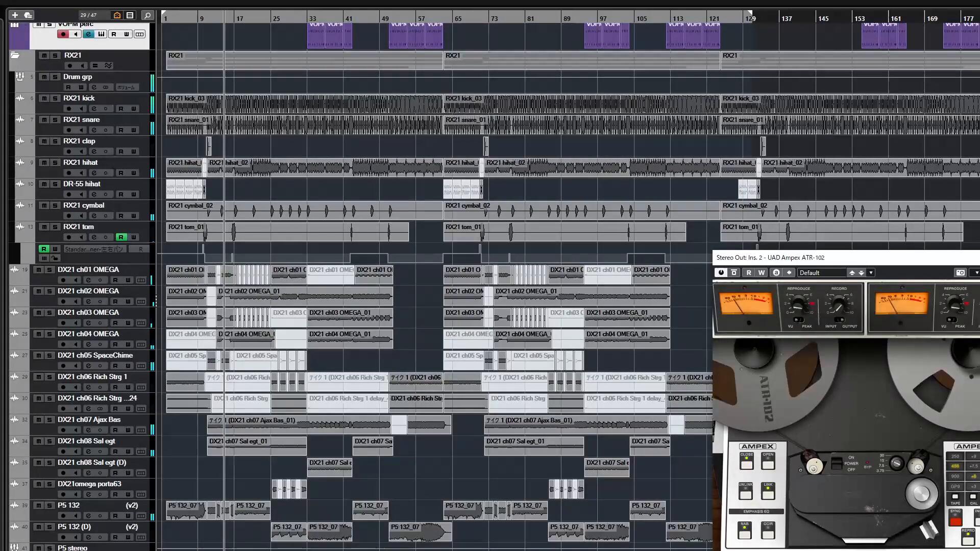This screenshot has height=551, width=980.
Task: Click the RX21 folder track icon
Action: (x=15, y=55)
